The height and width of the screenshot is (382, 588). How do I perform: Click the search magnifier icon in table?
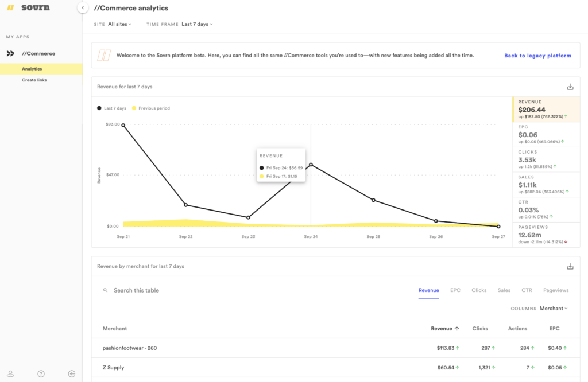pyautogui.click(x=106, y=290)
